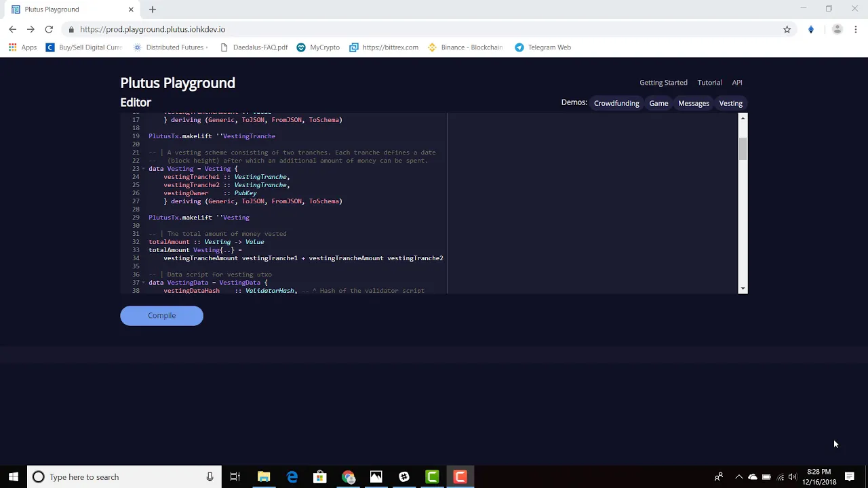Open the Getting Started link
Image resolution: width=868 pixels, height=488 pixels.
663,83
